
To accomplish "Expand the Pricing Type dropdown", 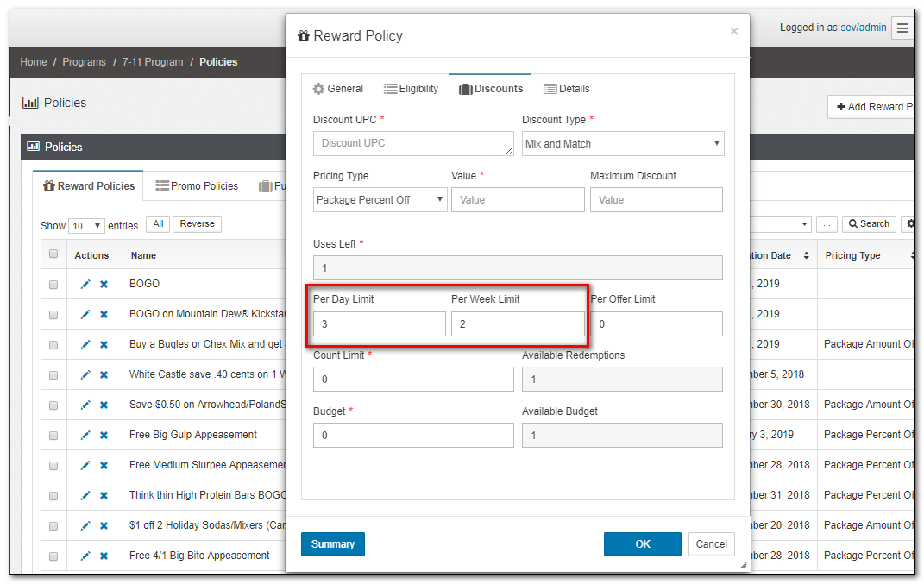I will tap(380, 200).
